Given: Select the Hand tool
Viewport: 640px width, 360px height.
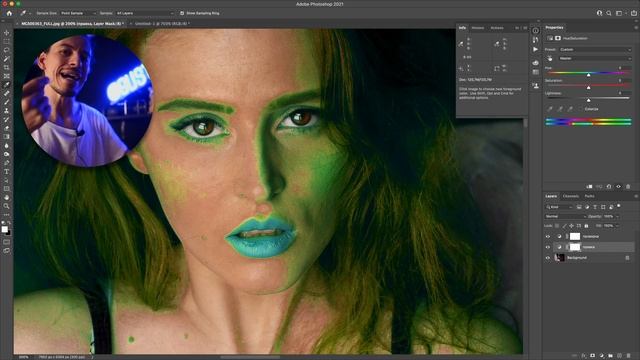Looking at the screenshot, I should [x=7, y=198].
